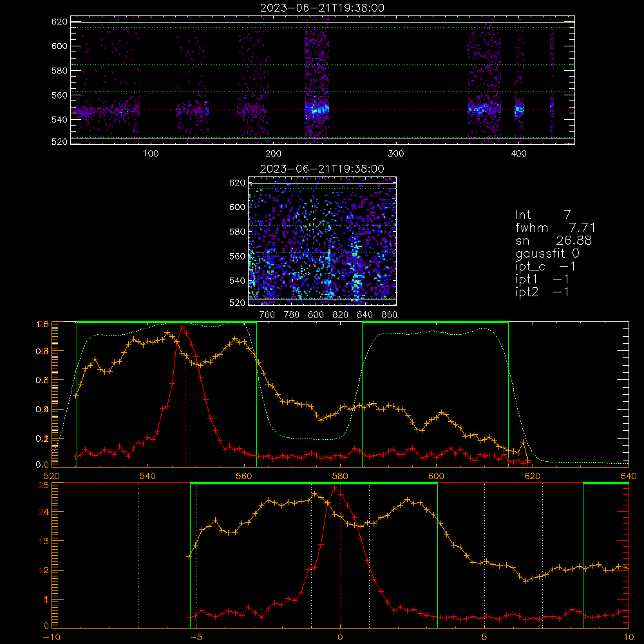Click y-axis label 560 on middle image
Screen dimensions: 644x644
click(238, 256)
